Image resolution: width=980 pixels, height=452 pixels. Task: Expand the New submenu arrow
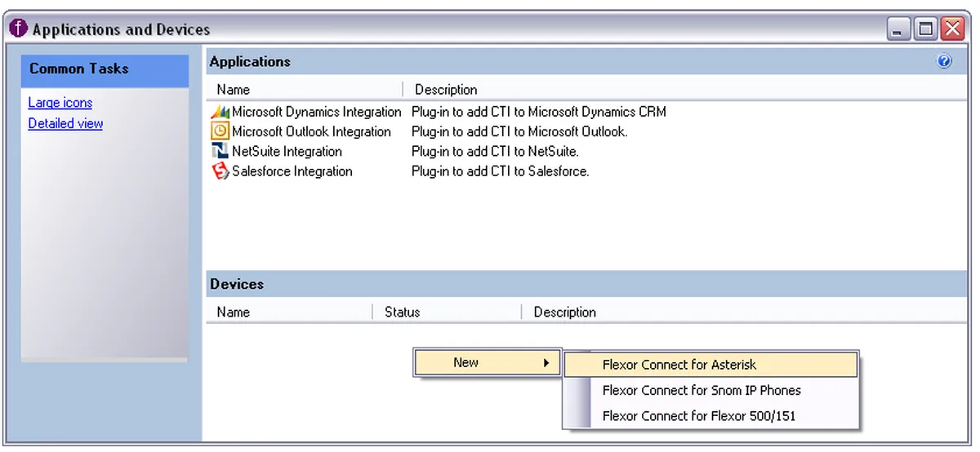[546, 362]
